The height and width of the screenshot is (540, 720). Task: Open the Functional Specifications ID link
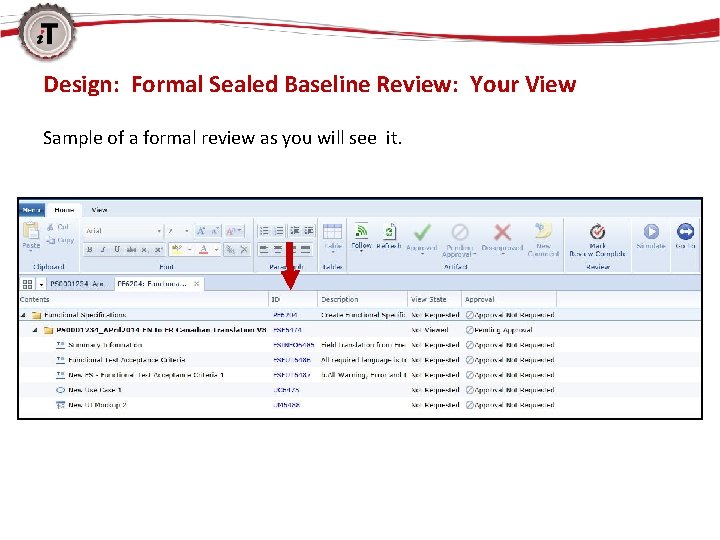pyautogui.click(x=285, y=315)
